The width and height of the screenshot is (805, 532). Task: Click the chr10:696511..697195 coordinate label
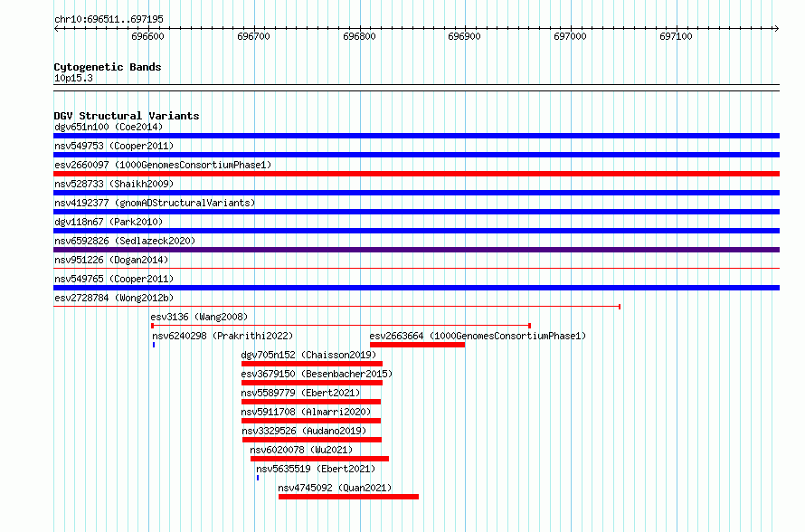(x=109, y=20)
